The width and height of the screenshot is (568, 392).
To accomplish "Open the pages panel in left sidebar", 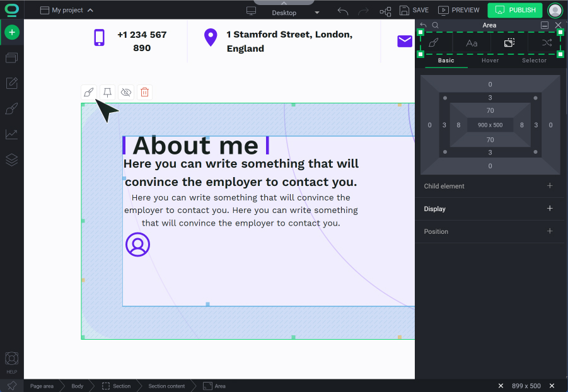I will 11,58.
